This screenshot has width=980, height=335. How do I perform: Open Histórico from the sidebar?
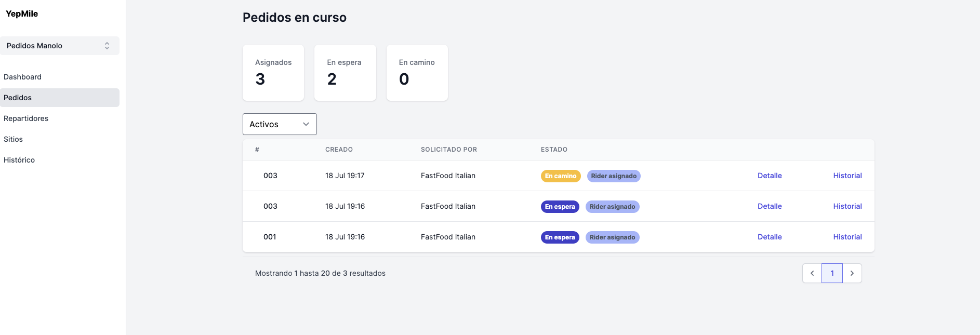[x=19, y=160]
